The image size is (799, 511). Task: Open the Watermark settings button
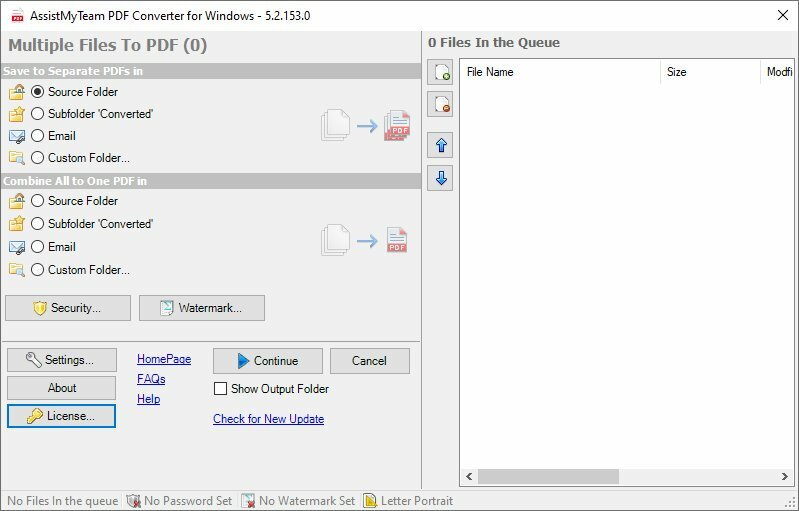click(x=201, y=308)
